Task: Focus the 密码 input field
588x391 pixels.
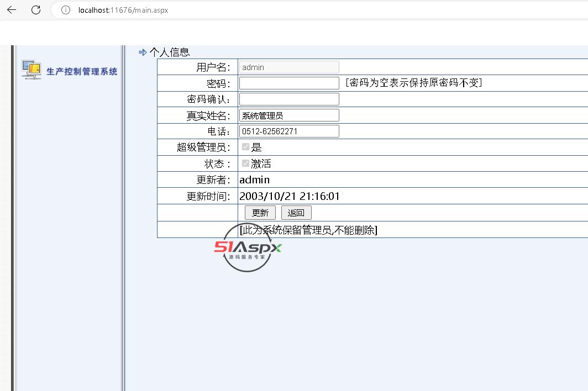Action: pyautogui.click(x=288, y=83)
